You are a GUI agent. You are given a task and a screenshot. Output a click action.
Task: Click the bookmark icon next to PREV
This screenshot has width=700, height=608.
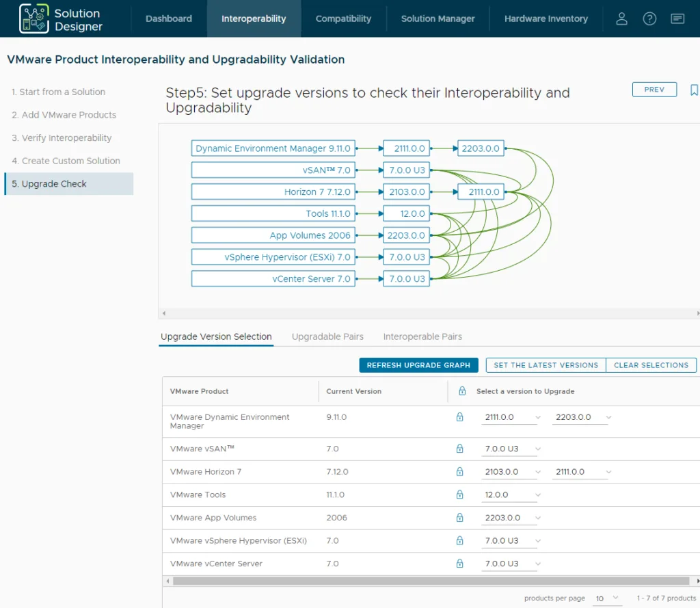point(694,90)
